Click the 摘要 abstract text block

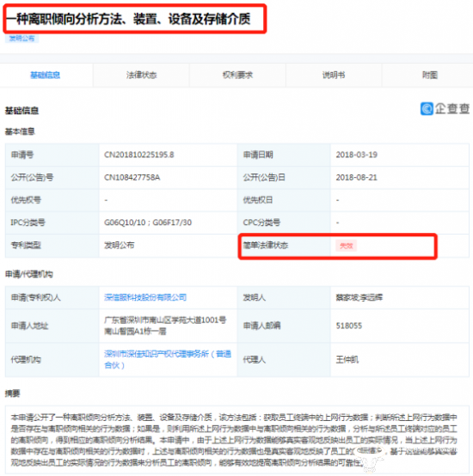pos(237,440)
